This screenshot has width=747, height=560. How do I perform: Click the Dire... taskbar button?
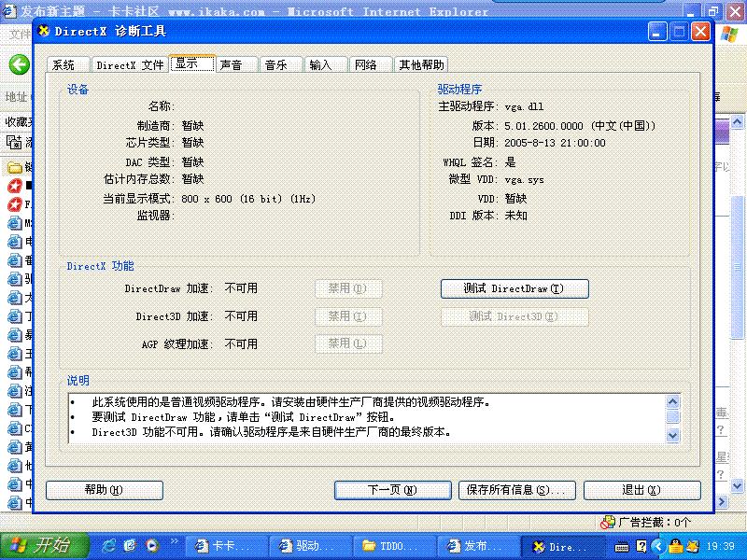563,546
